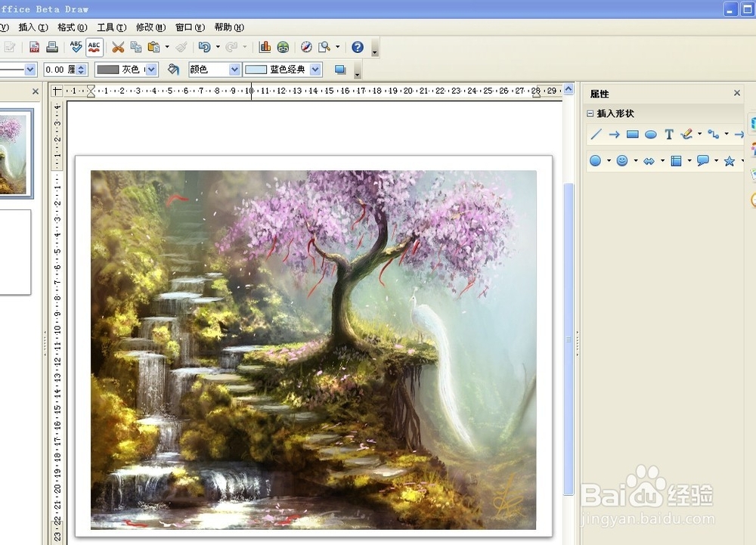Image resolution: width=756 pixels, height=545 pixels.
Task: Open the Flowchart dropdown arrow
Action: pos(689,160)
